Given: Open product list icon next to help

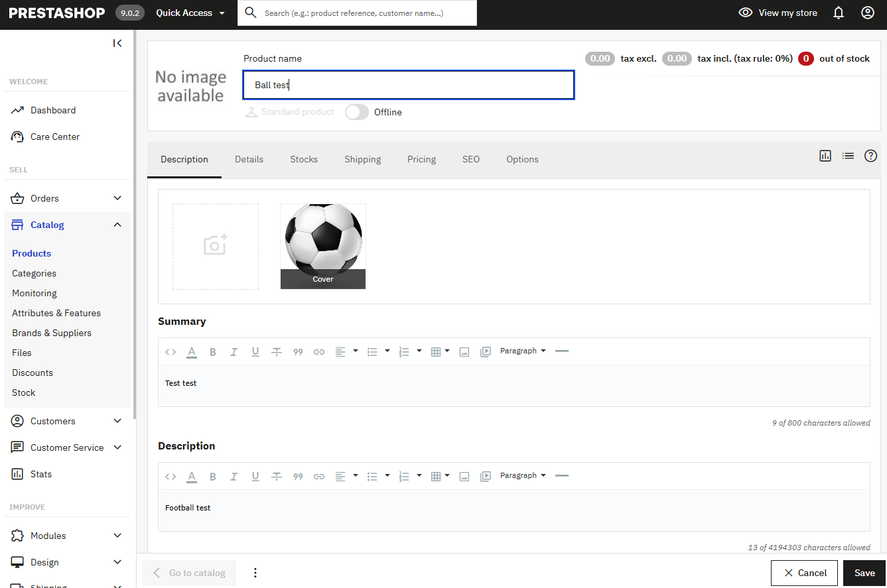Looking at the screenshot, I should tap(848, 156).
